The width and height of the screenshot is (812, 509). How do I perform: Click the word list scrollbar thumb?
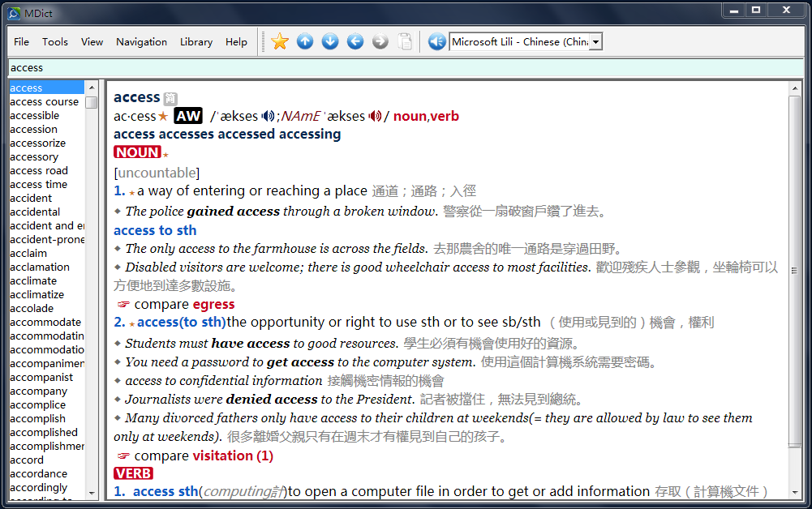point(92,102)
